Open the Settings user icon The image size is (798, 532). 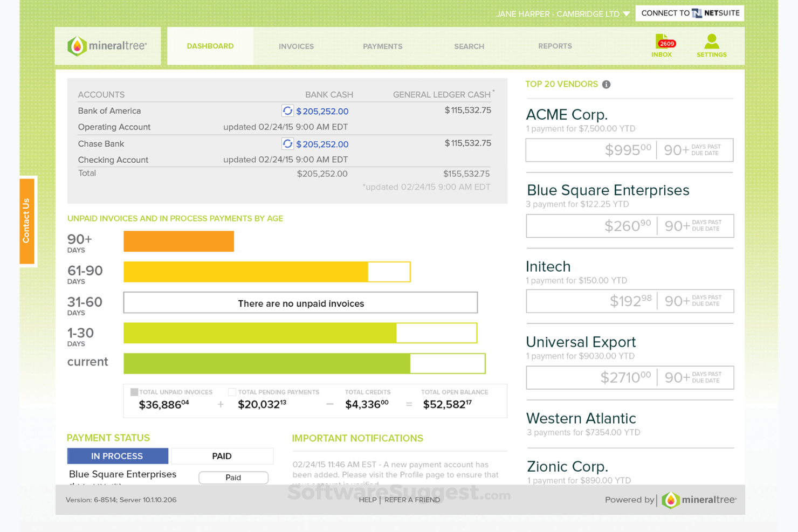coord(711,46)
